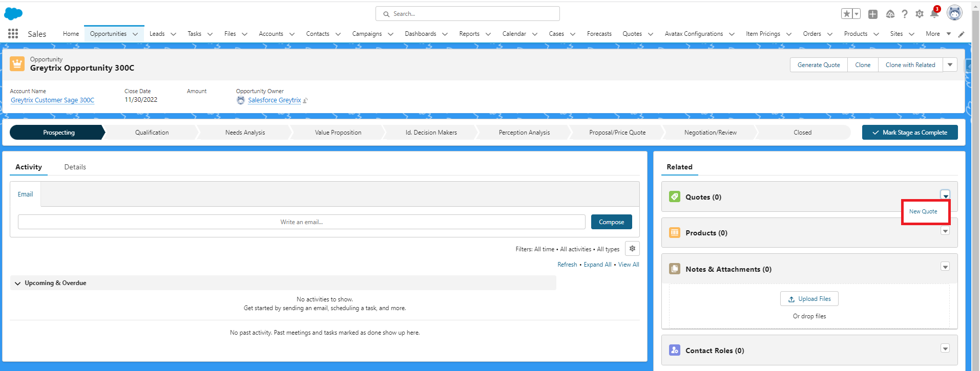Open the Notes & Attachments dropdown arrow

[x=945, y=267]
